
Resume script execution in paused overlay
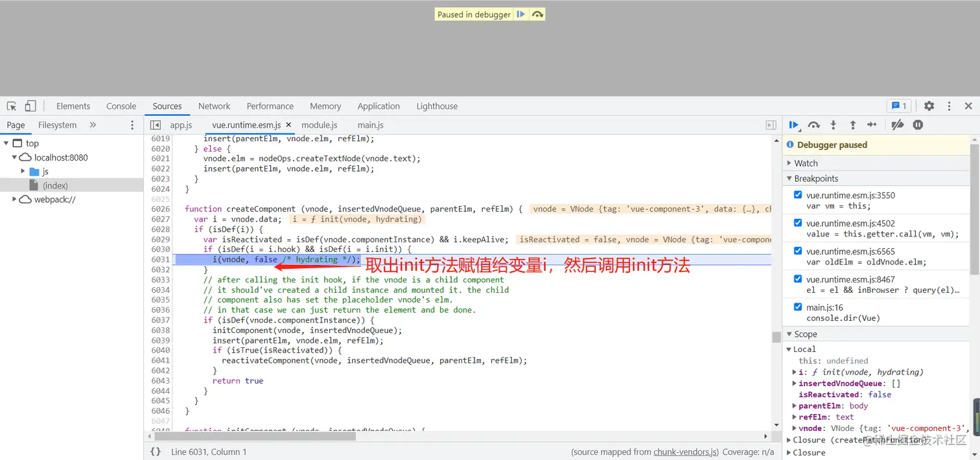coord(520,14)
